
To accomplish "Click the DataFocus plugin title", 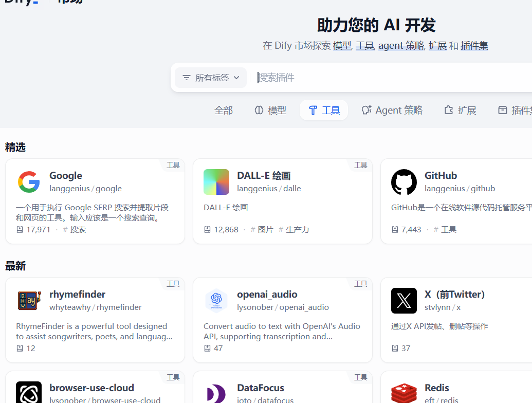I will pyautogui.click(x=261, y=388).
